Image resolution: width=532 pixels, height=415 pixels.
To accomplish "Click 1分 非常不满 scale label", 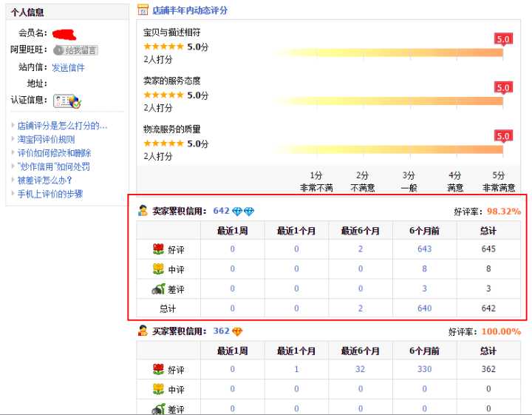I will 316,182.
